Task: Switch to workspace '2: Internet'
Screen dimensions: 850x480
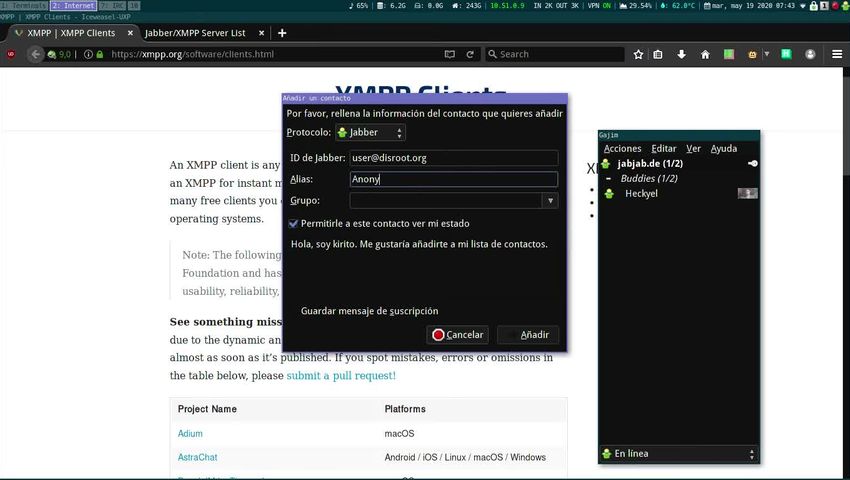Action: 73,5
